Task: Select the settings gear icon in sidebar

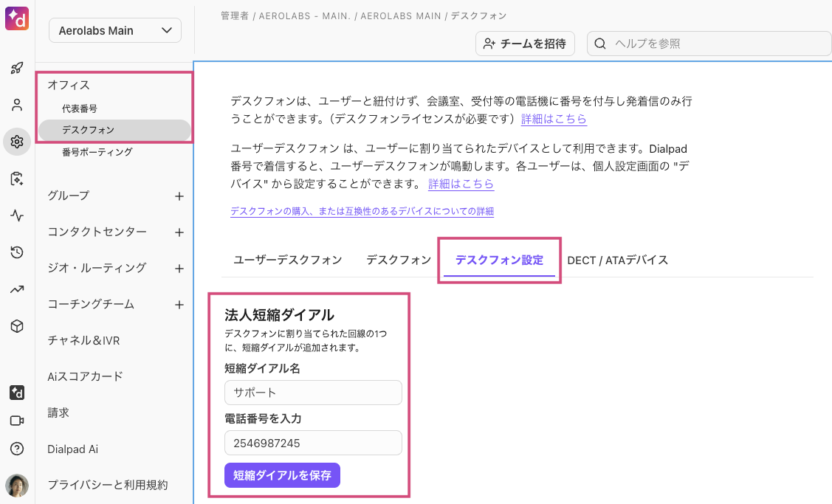Action: tap(17, 142)
